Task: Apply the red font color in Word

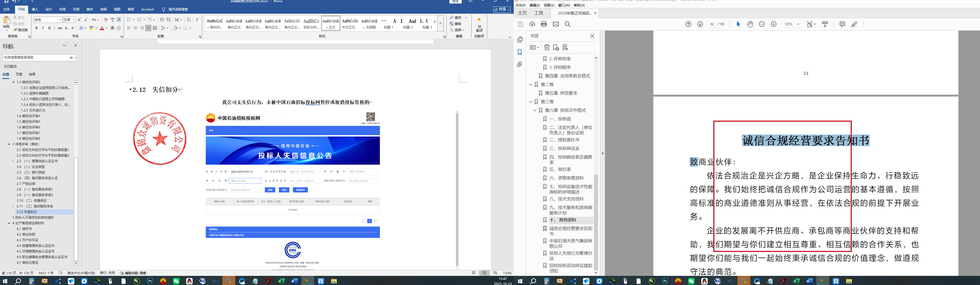Action: pyautogui.click(x=102, y=28)
